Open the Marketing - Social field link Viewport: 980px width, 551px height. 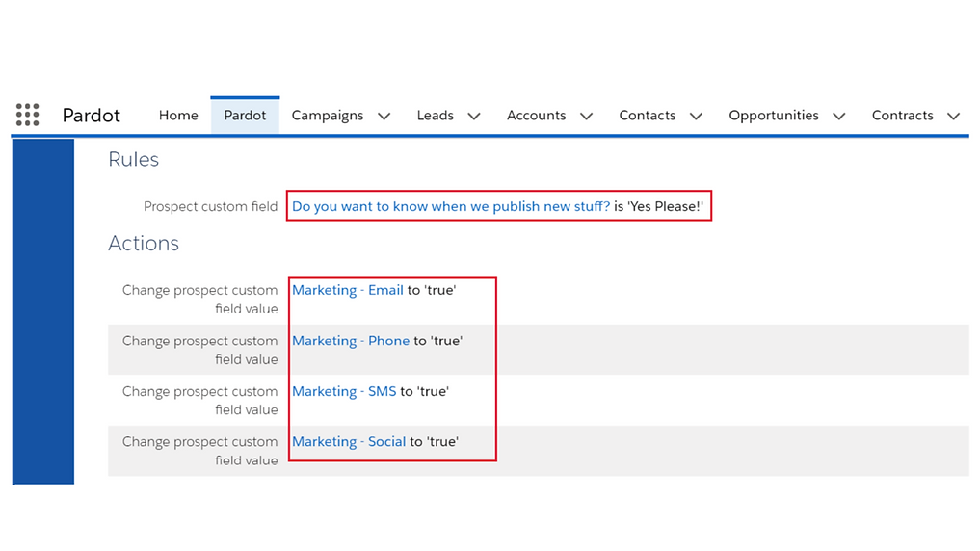pyautogui.click(x=349, y=442)
